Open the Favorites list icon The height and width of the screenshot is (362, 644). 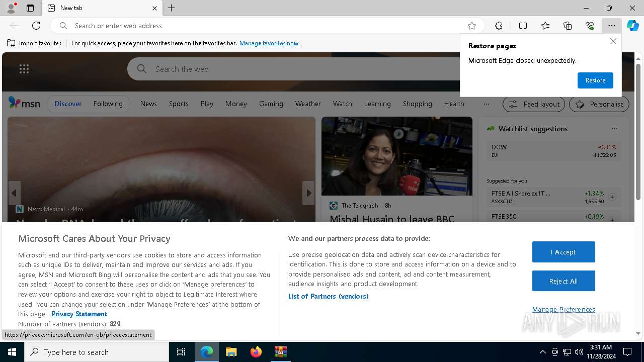(545, 26)
